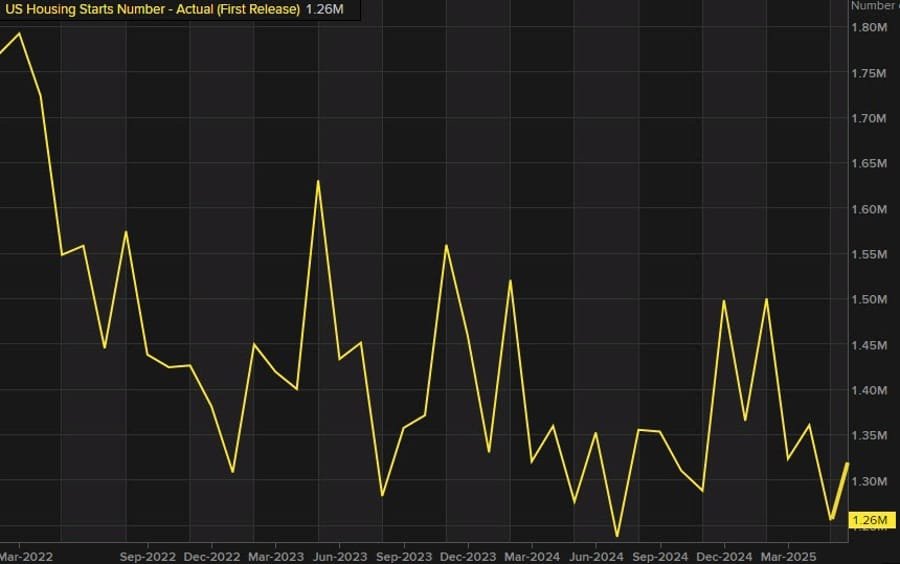Click the highest peak of the line near Mar-2022

20,33
